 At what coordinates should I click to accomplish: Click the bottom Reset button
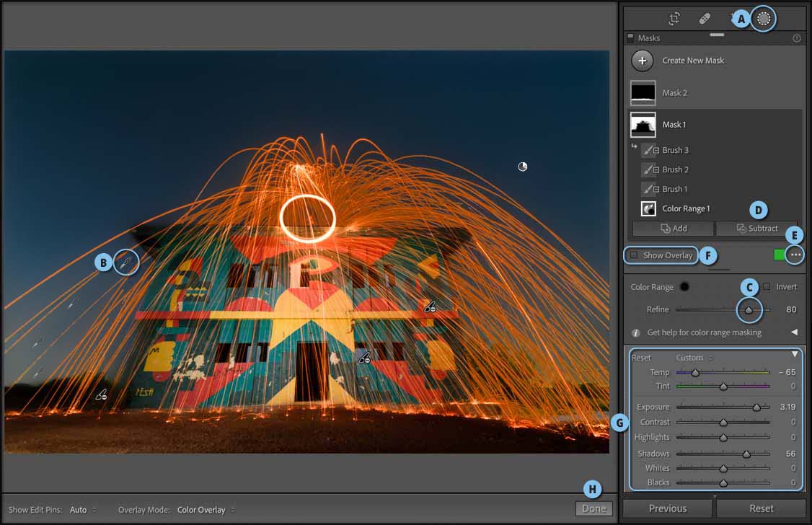762,508
